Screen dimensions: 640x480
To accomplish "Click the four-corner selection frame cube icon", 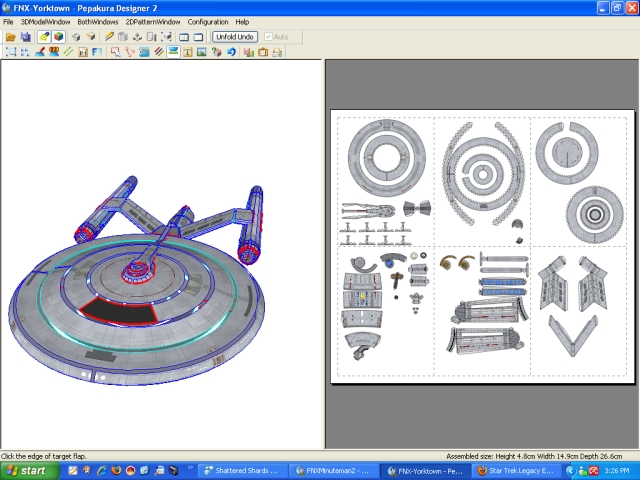I will coord(166,37).
